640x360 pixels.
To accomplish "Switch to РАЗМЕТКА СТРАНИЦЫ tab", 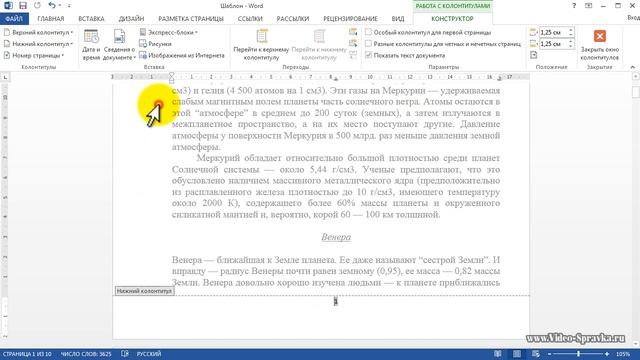I will point(191,19).
